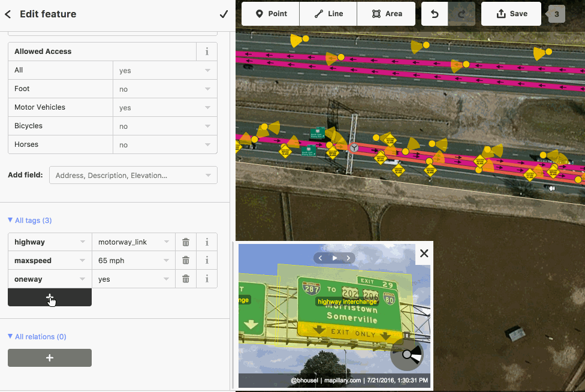
Task: Open the All access dropdown
Action: tap(165, 70)
